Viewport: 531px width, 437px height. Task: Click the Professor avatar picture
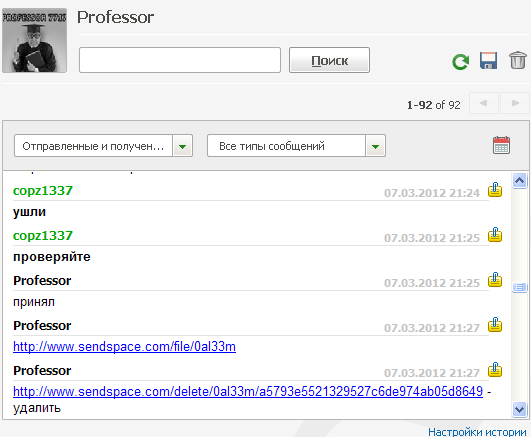point(34,41)
